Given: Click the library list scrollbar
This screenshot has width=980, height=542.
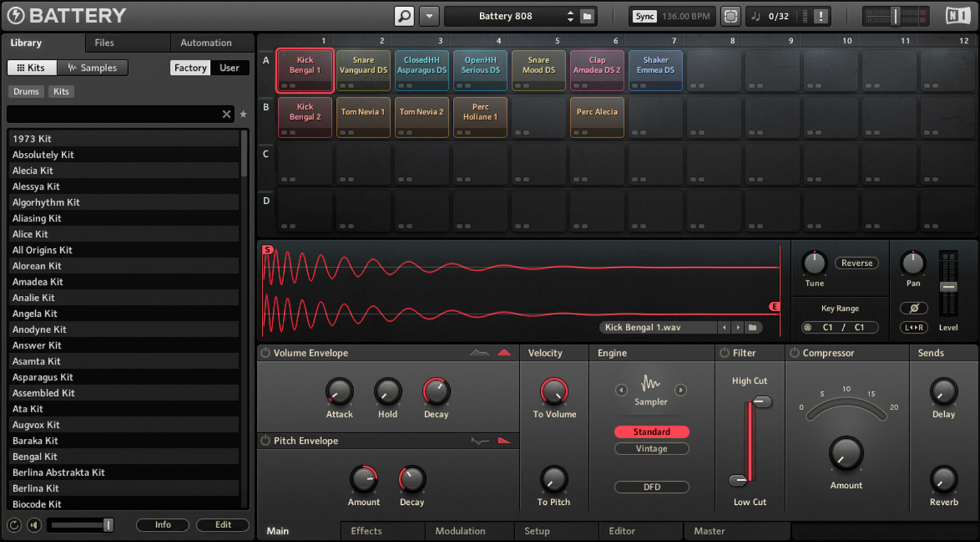Looking at the screenshot, I should [244, 153].
